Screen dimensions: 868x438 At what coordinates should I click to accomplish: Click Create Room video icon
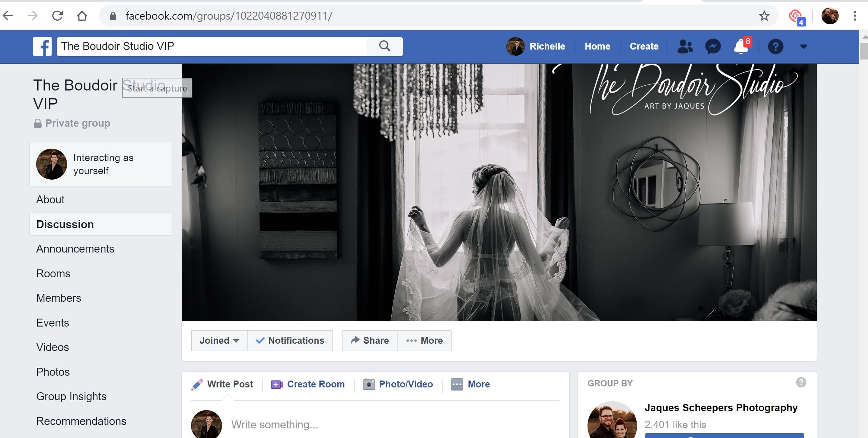277,384
